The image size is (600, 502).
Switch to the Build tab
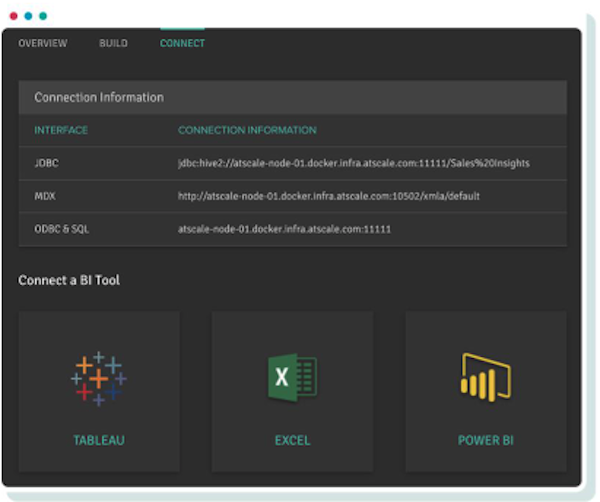click(113, 43)
